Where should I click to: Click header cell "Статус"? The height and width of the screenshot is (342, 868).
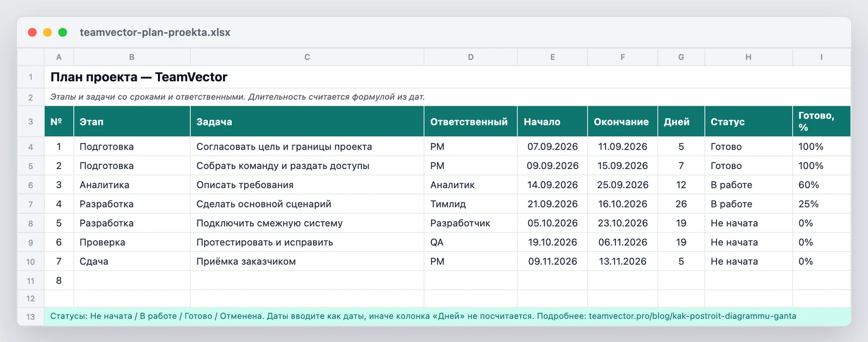tap(749, 121)
